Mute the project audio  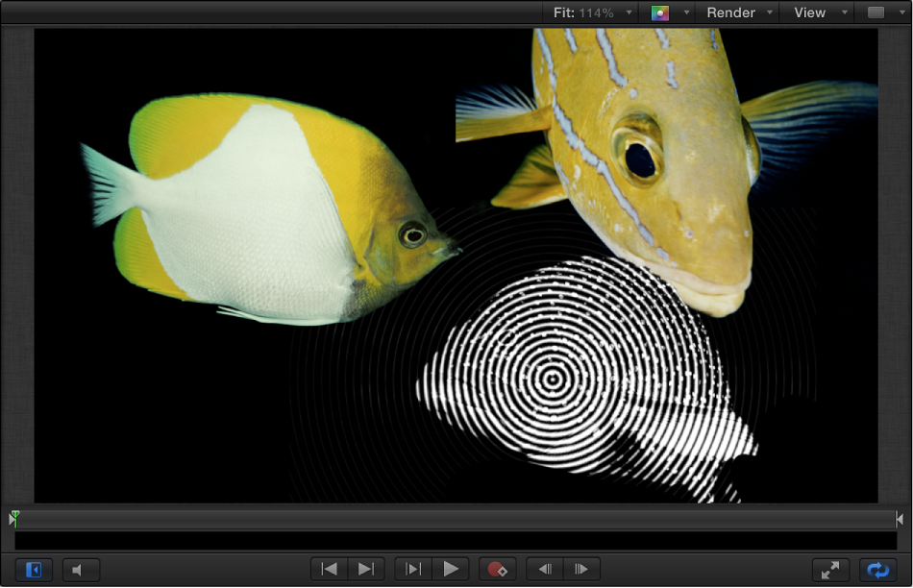point(81,569)
